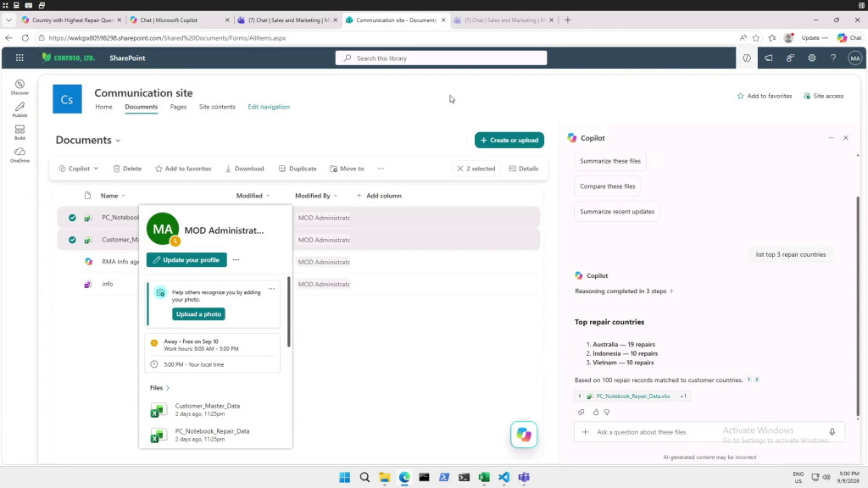Deselect the PC_Notebook row checkbox
This screenshot has width=868, height=488.
point(72,218)
